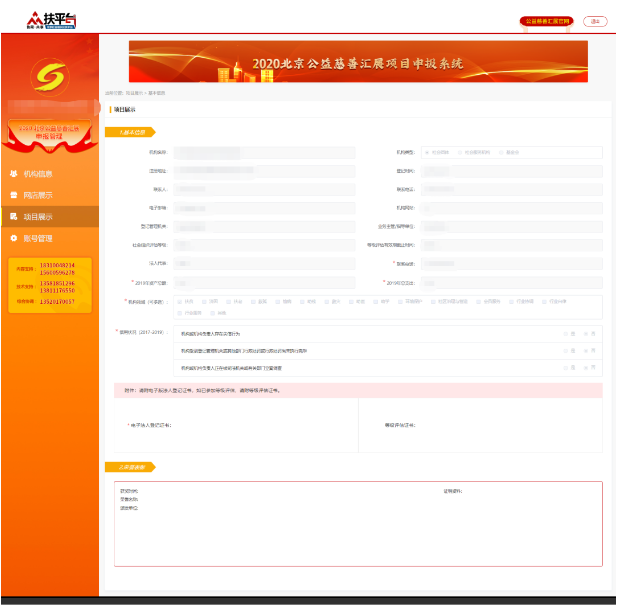
Task: Select 项目展示 in the sidebar
Action: click(x=50, y=216)
